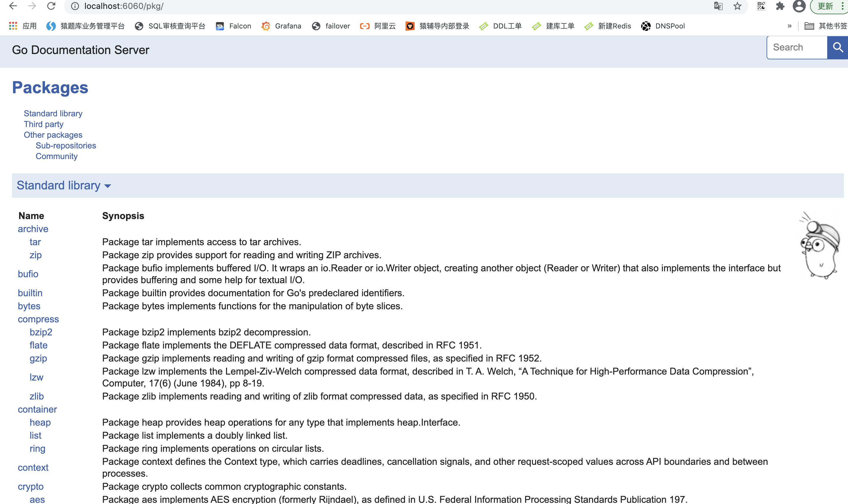Open the Community packages link
Image resolution: width=848 pixels, height=504 pixels.
coord(56,156)
